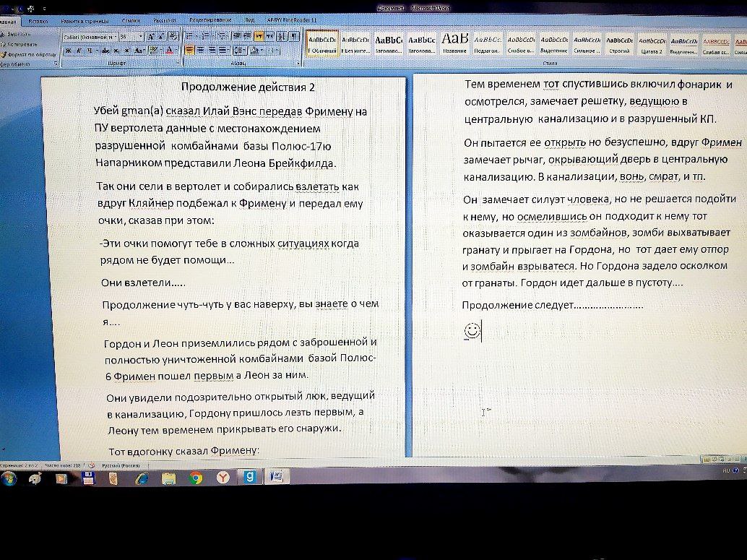Viewport: 747px width, 560px height.
Task: Increase the font size (grow font)
Action: (x=150, y=37)
